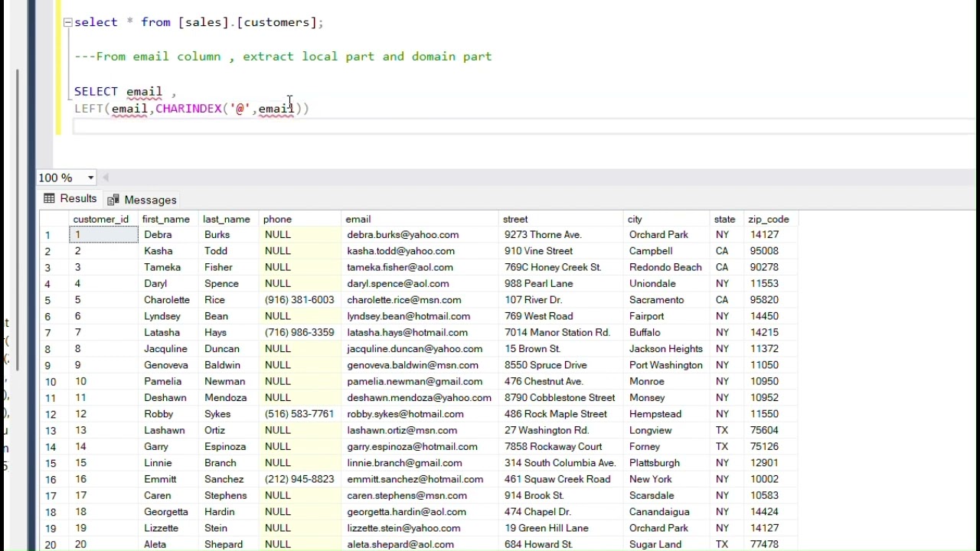Switch to the Messages tab
Image resolution: width=980 pixels, height=551 pixels.
point(143,200)
